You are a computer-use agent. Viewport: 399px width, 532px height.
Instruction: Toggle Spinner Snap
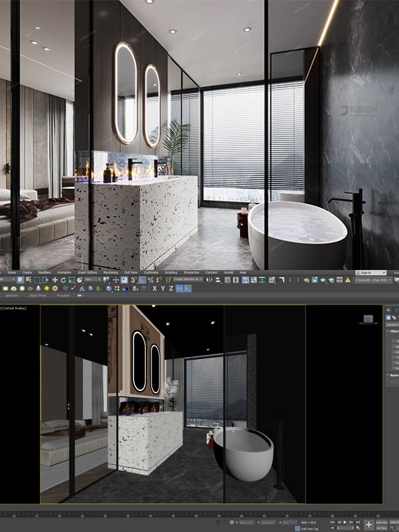[x=158, y=280]
